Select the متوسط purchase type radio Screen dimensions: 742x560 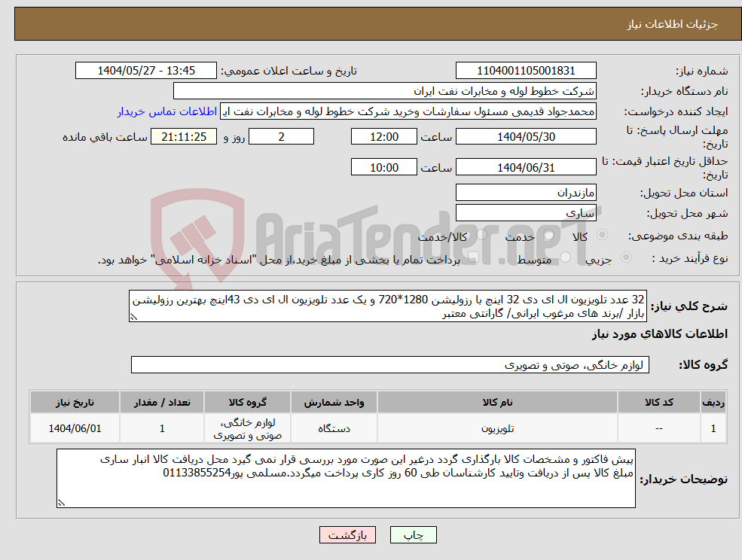coord(566,257)
